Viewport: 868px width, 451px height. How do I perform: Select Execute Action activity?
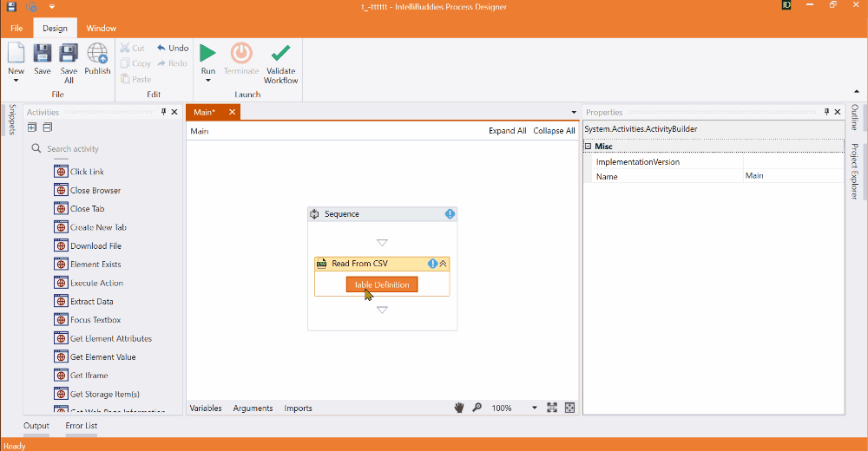click(x=89, y=283)
